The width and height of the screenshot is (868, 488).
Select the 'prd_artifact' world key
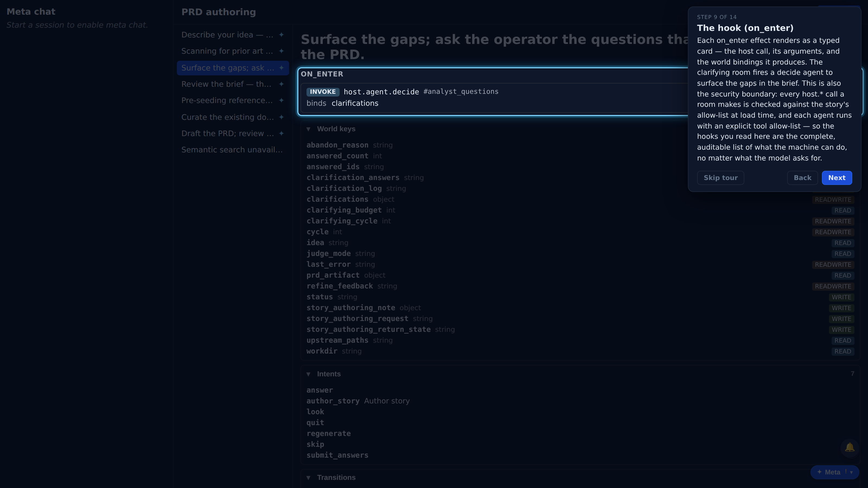[333, 275]
